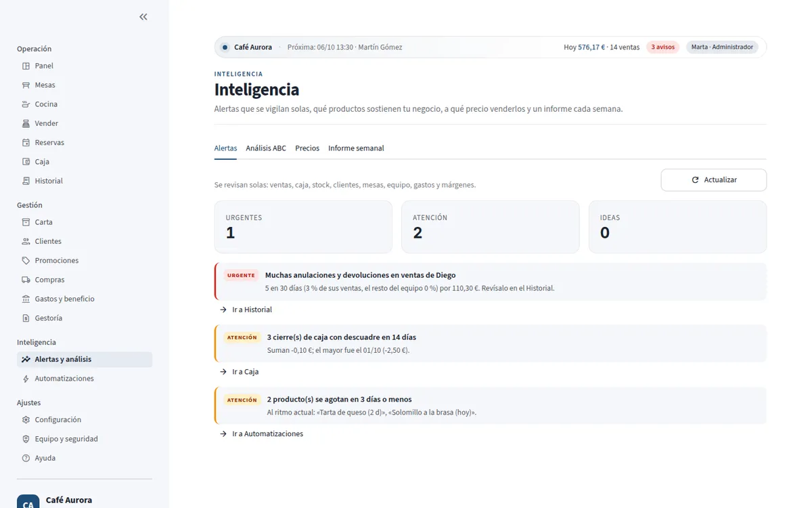This screenshot has width=812, height=508.
Task: Follow the Ir a Caja link
Action: [239, 372]
